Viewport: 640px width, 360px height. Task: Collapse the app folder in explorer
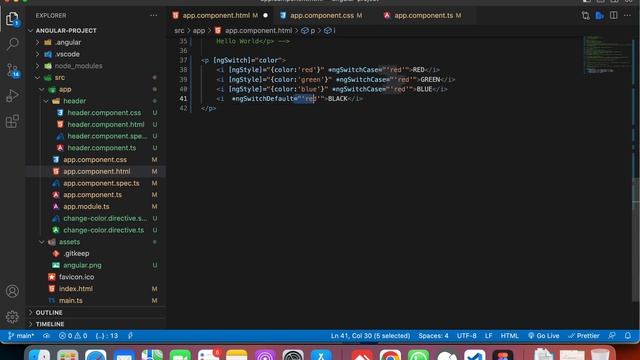click(x=65, y=89)
